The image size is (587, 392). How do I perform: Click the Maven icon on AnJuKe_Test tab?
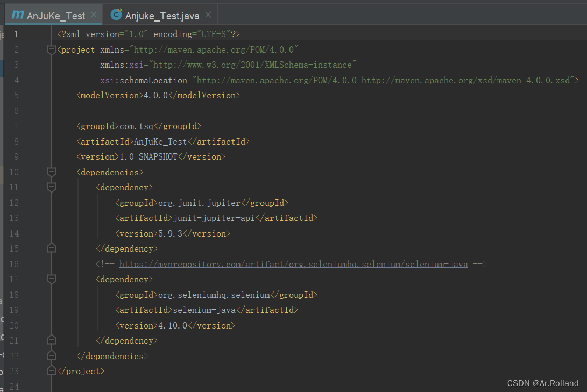pyautogui.click(x=19, y=15)
